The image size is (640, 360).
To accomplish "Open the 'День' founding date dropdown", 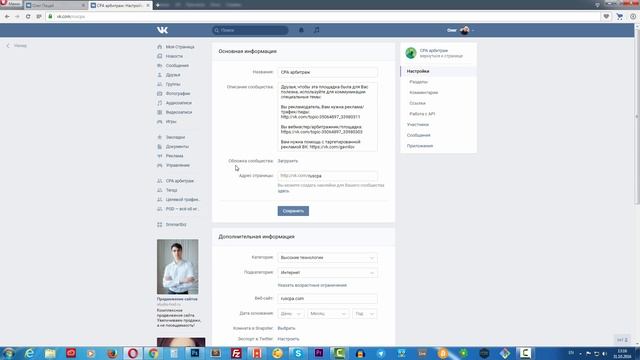I will (x=291, y=314).
